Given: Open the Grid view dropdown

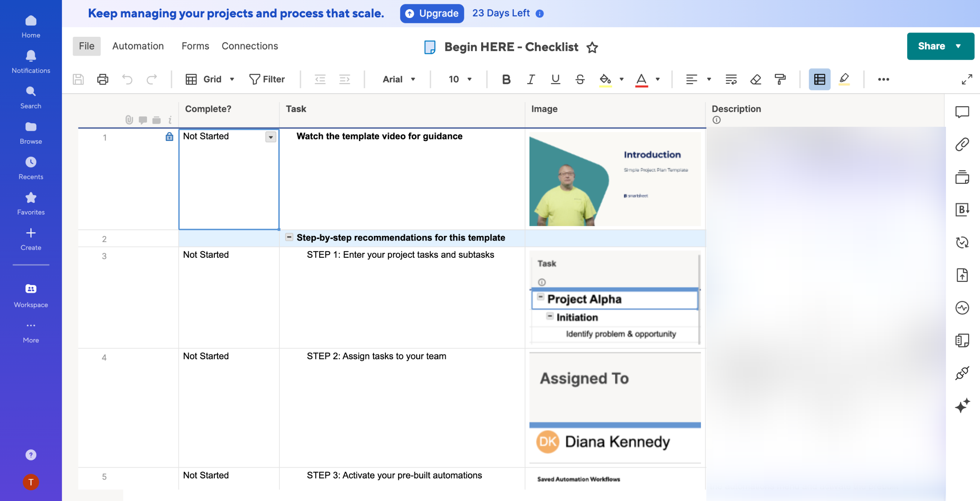Looking at the screenshot, I should 210,79.
